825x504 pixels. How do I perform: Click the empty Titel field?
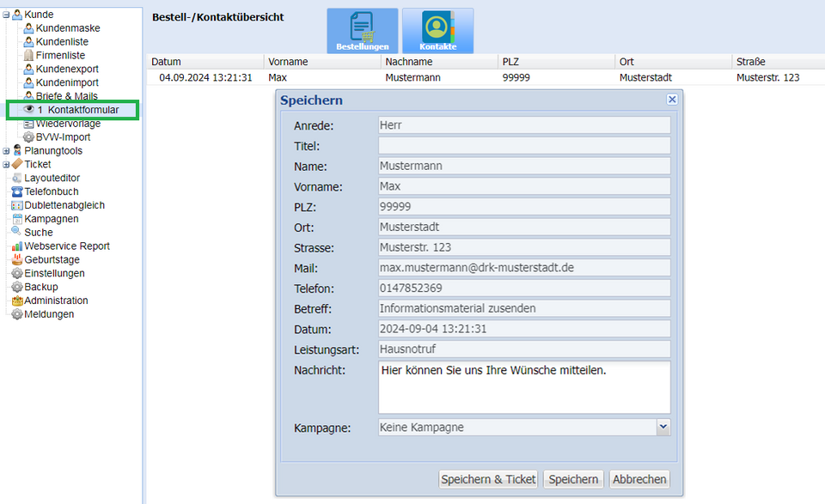point(524,146)
